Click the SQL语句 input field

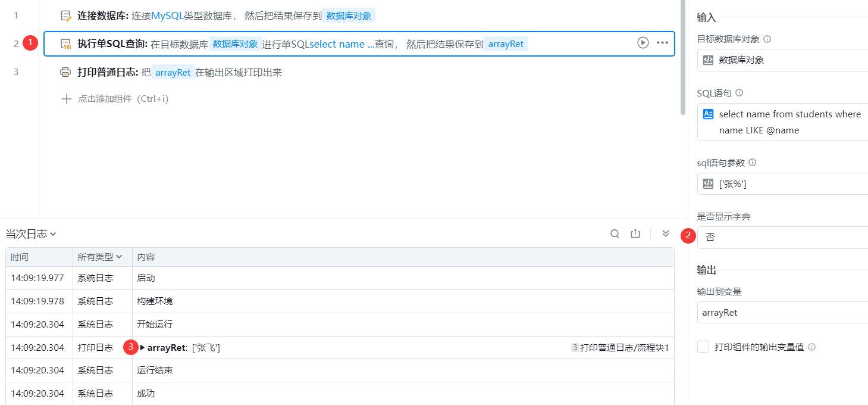pyautogui.click(x=785, y=122)
